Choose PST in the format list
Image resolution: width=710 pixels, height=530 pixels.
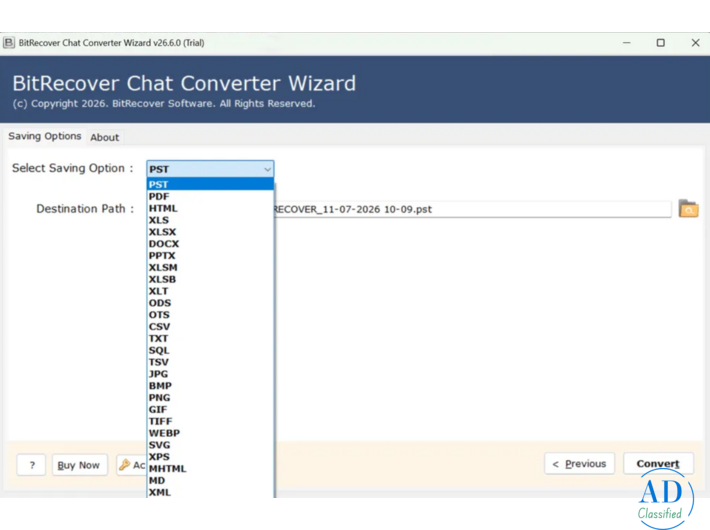[x=210, y=184]
